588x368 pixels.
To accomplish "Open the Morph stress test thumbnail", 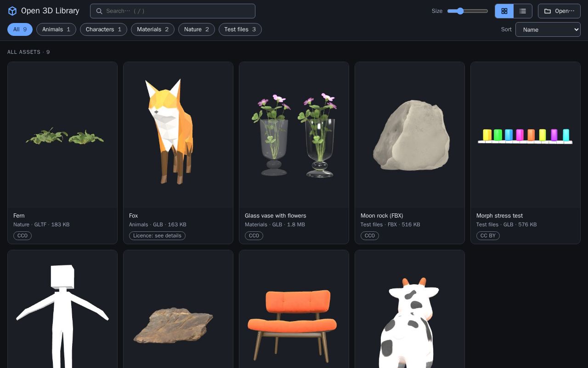I will click(526, 135).
